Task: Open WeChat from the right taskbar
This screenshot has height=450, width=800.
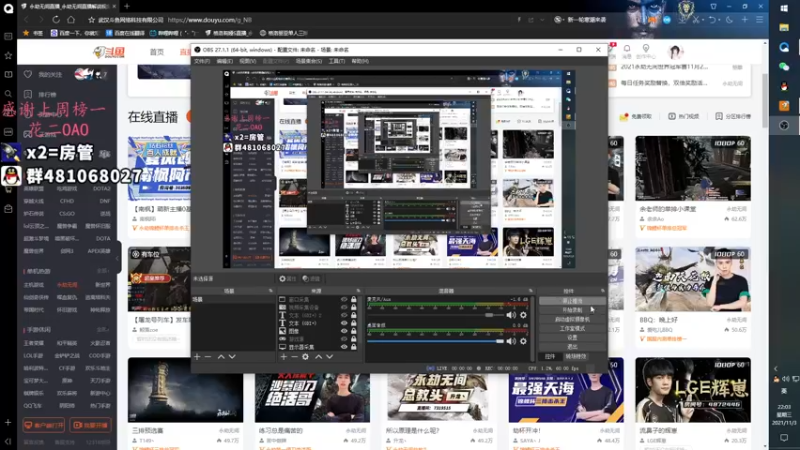Action: [x=784, y=67]
